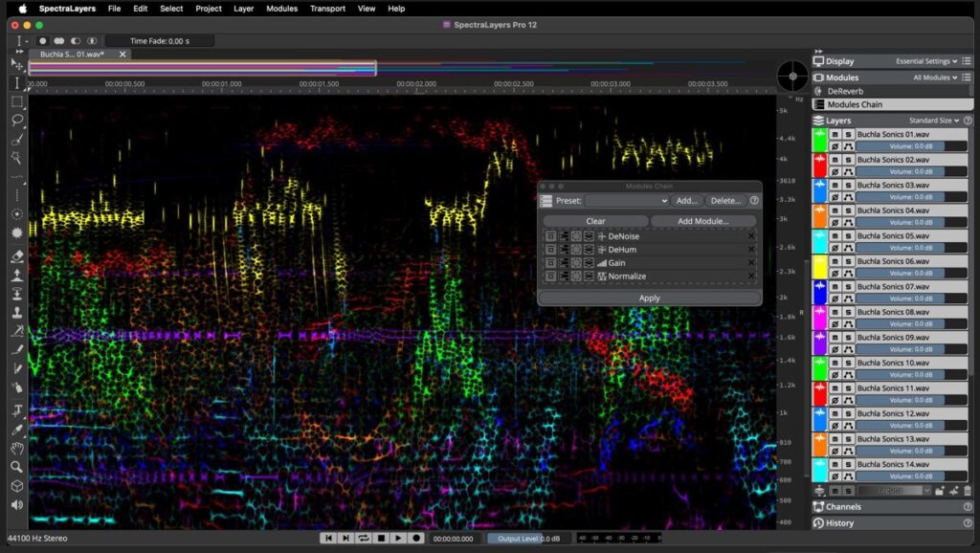Select the eyedropper tool
The image size is (980, 553).
point(17,430)
